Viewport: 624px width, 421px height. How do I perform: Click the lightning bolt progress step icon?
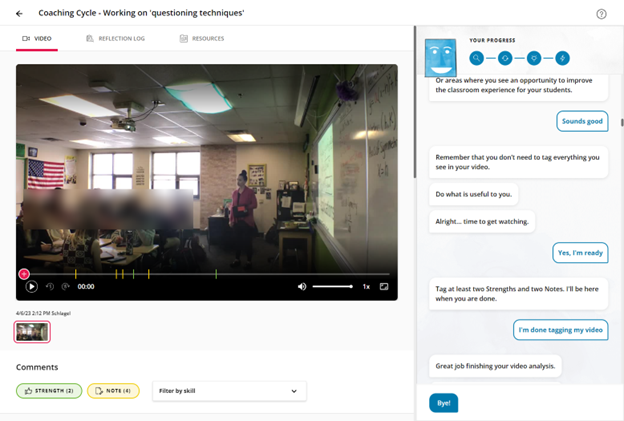tap(562, 58)
